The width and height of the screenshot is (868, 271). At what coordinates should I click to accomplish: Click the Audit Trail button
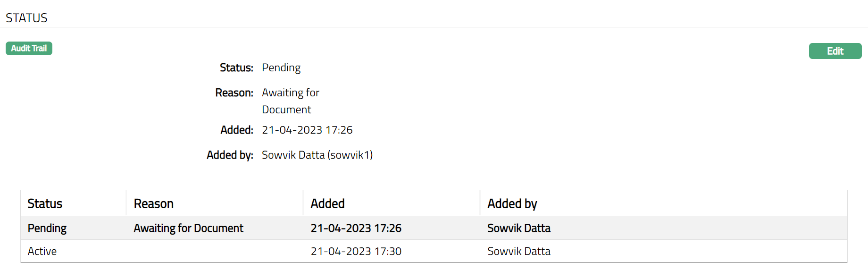coord(29,48)
